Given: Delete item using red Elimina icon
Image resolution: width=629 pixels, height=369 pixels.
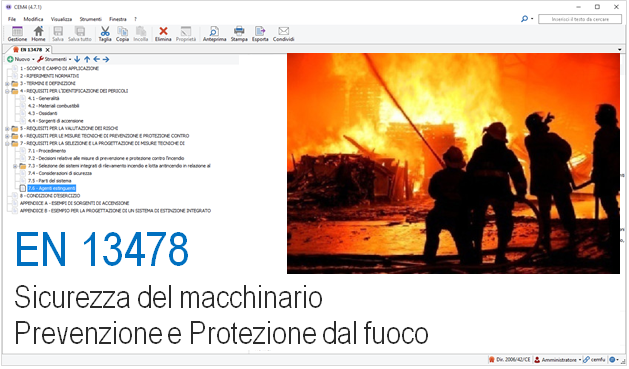Looking at the screenshot, I should pyautogui.click(x=163, y=34).
